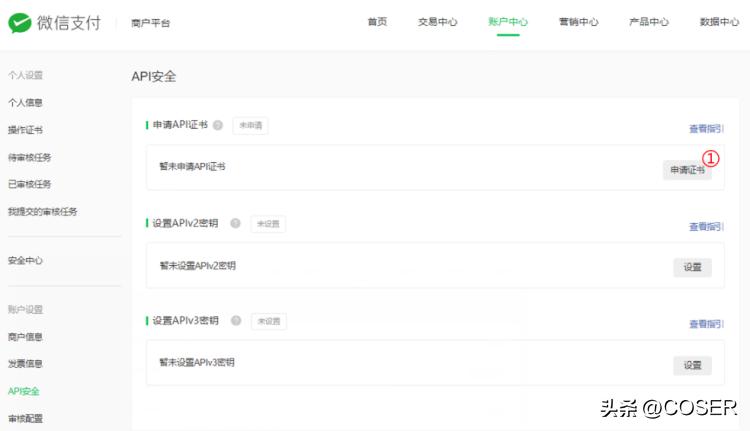Click the 商户平台 label in header
This screenshot has width=750, height=431.
[151, 23]
